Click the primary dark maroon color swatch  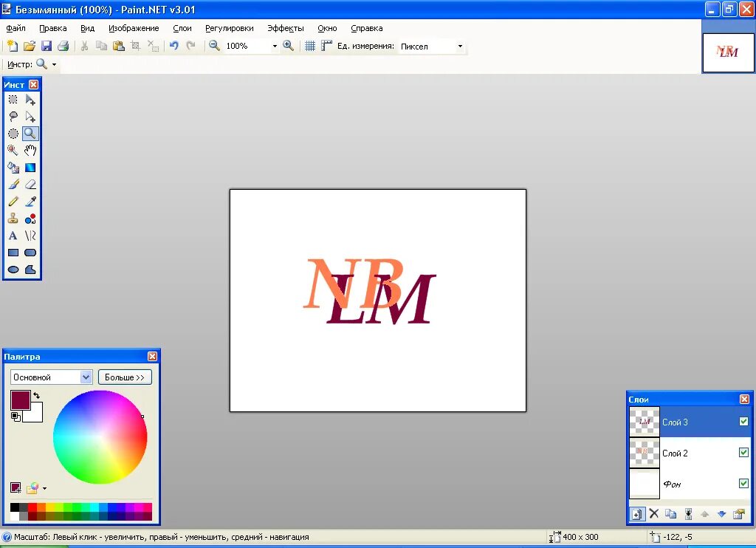point(20,400)
